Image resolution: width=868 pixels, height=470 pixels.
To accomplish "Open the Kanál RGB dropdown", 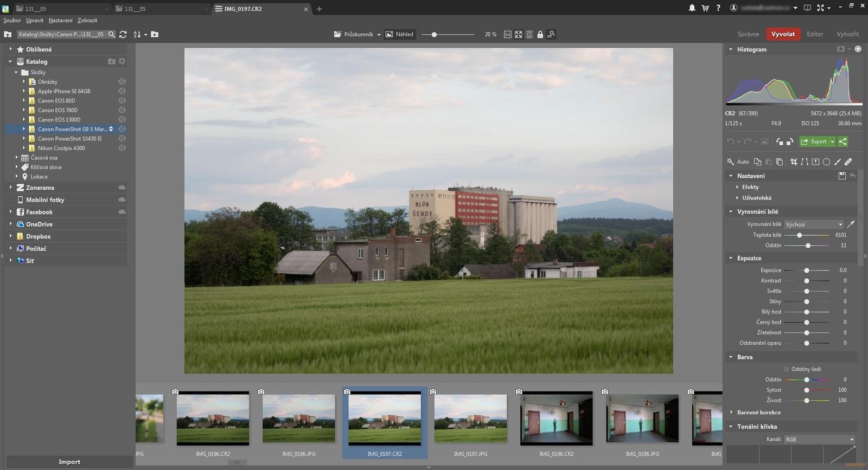I will coord(819,439).
